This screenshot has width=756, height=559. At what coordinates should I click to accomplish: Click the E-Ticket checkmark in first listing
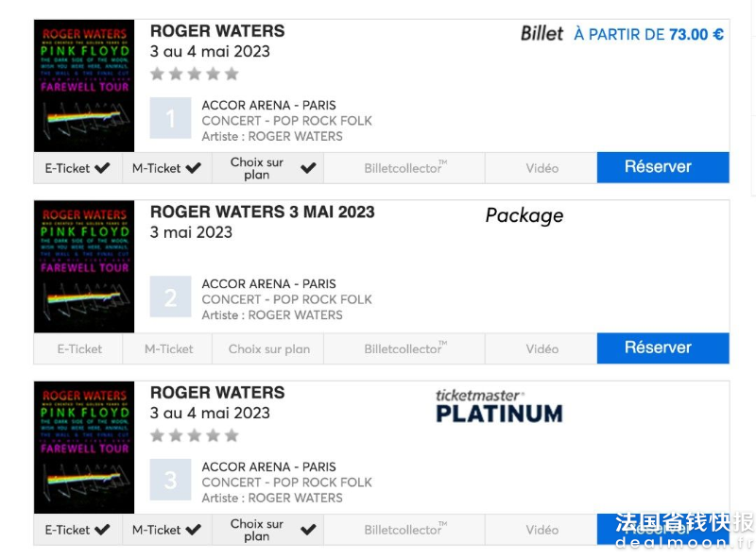(102, 168)
